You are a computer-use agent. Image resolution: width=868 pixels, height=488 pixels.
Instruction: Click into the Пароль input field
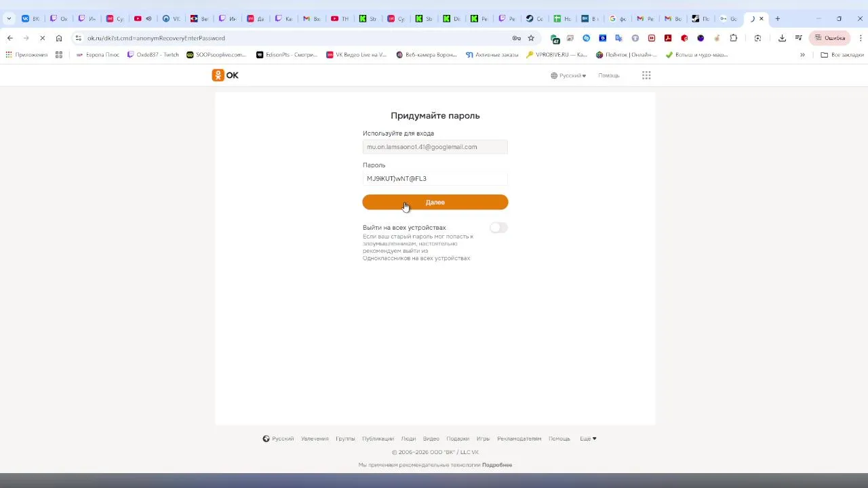[x=435, y=178]
